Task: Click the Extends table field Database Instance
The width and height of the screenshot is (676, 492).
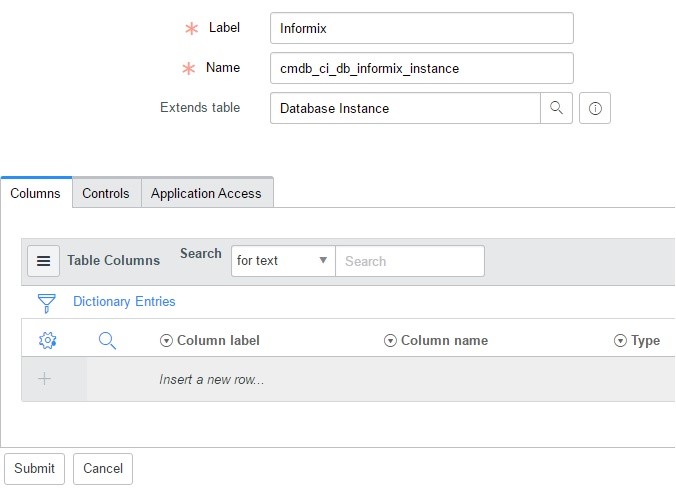Action: (x=405, y=108)
